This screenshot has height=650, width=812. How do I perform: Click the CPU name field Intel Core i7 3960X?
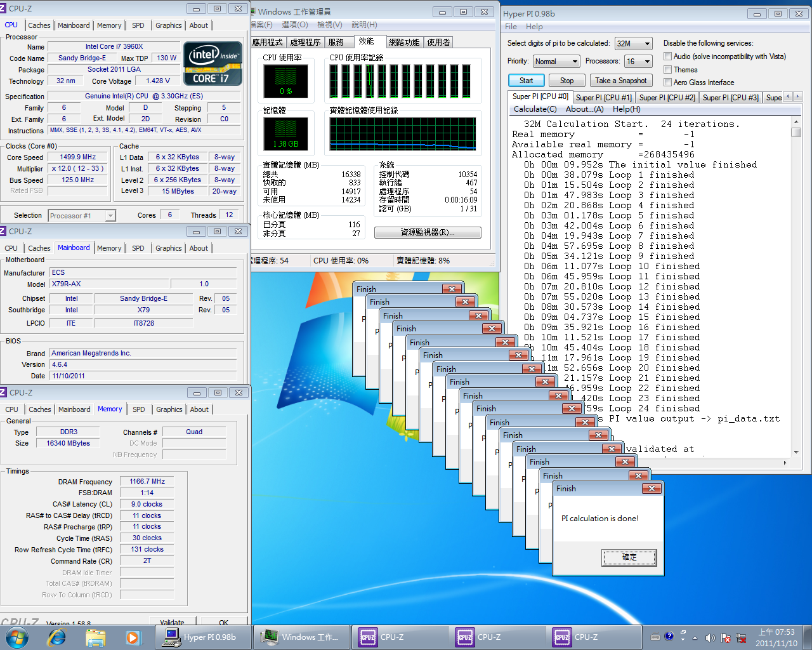(x=114, y=46)
